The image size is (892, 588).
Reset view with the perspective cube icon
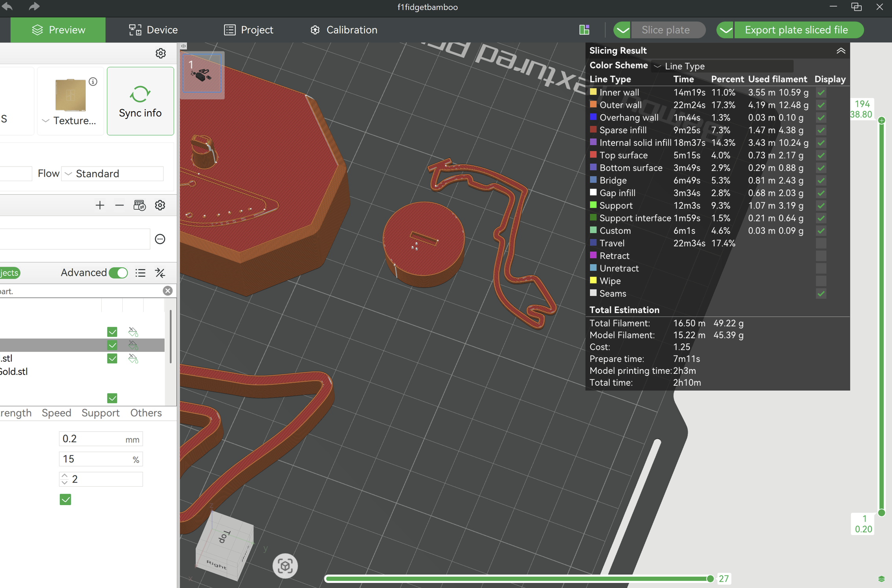click(x=285, y=566)
